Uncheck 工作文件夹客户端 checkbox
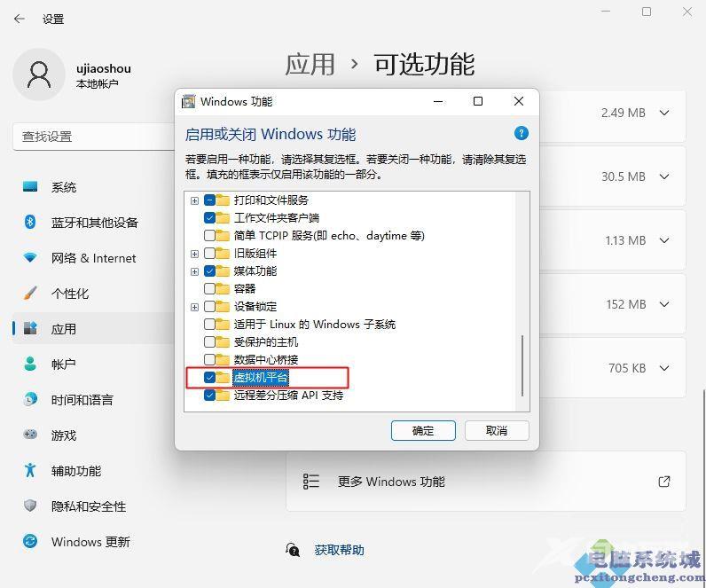This screenshot has height=588, width=706. [x=209, y=218]
